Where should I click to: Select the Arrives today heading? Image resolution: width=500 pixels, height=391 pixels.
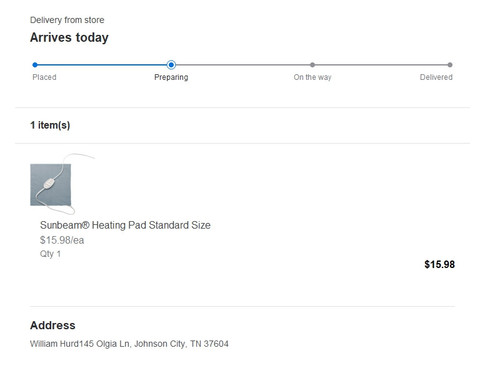tap(69, 37)
